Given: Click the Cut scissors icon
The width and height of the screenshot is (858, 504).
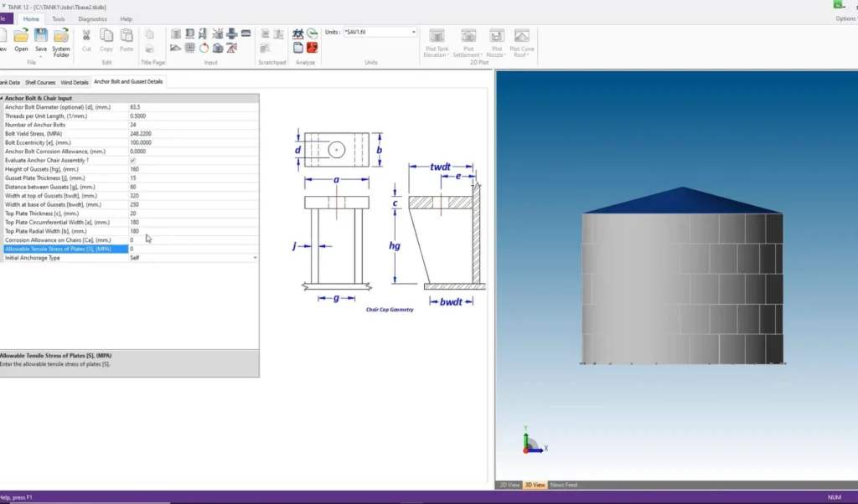Looking at the screenshot, I should 86,36.
